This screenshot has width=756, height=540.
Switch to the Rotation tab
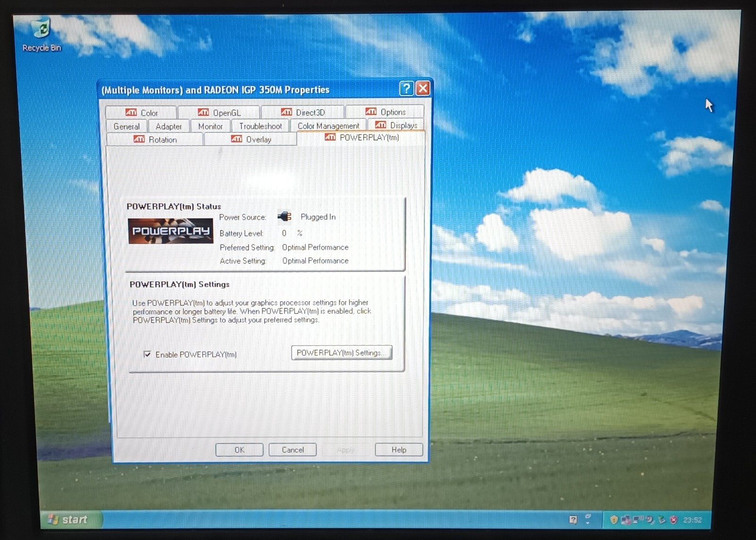click(x=155, y=139)
